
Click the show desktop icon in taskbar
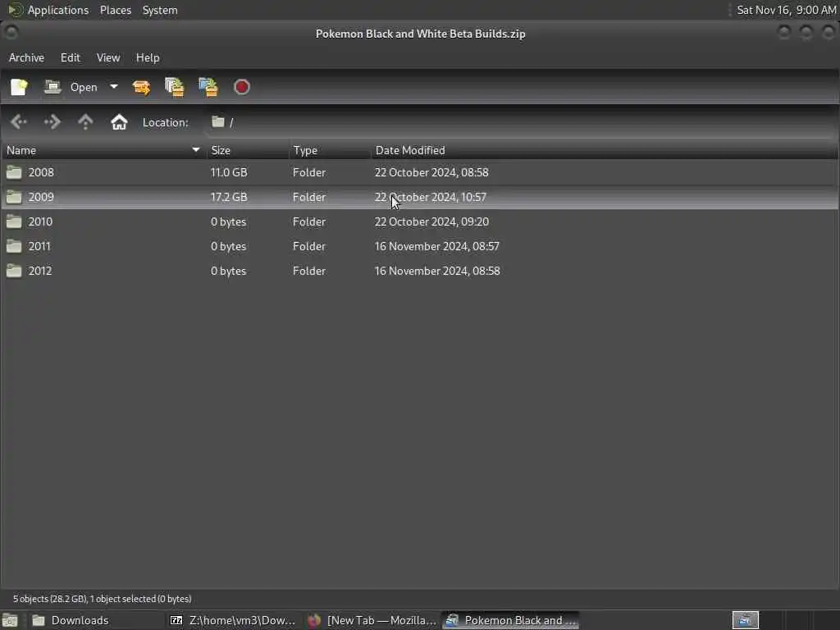[10, 620]
